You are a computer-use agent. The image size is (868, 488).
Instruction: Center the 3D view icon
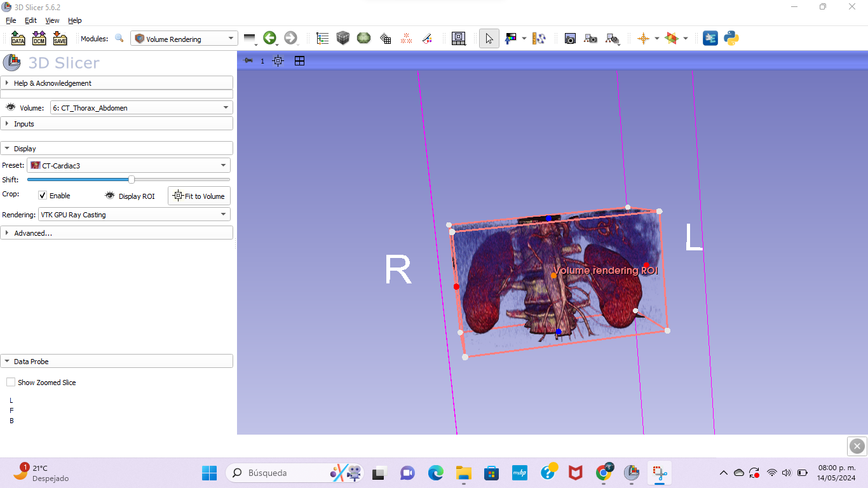pos(278,61)
